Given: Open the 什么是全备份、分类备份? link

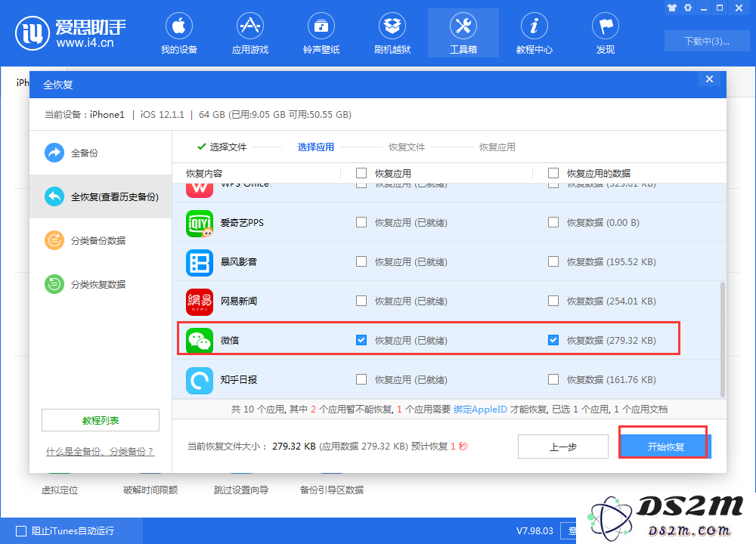Looking at the screenshot, I should [x=100, y=452].
